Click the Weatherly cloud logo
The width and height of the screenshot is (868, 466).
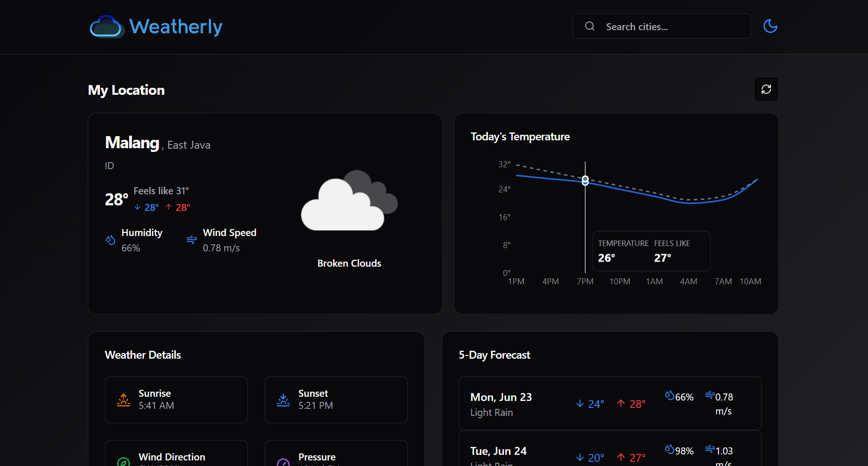pos(107,26)
